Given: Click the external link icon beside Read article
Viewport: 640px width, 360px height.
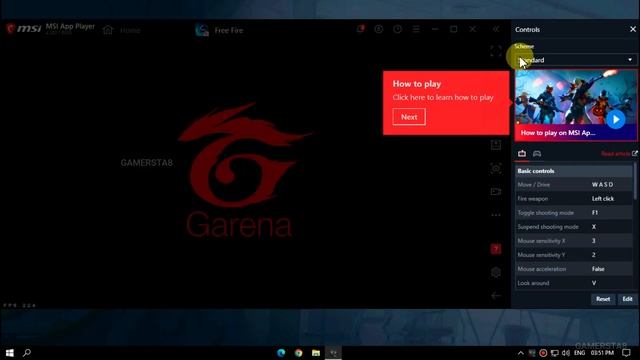Looking at the screenshot, I should pyautogui.click(x=634, y=153).
